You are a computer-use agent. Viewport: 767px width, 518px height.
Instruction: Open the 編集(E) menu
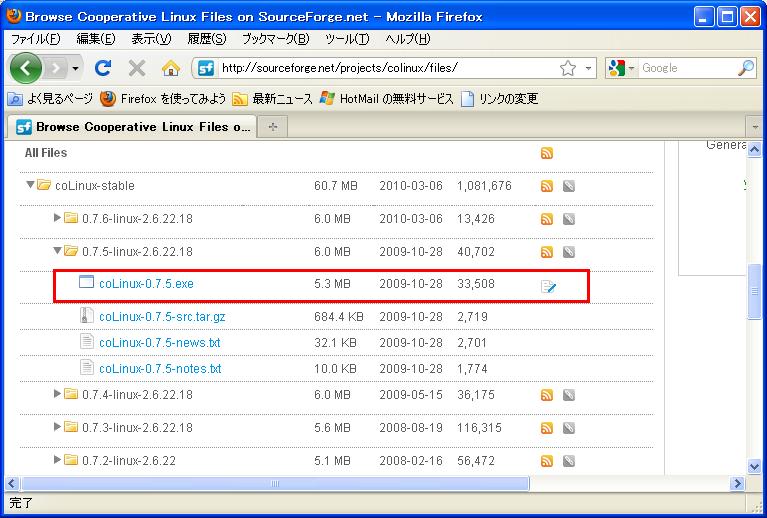click(96, 39)
